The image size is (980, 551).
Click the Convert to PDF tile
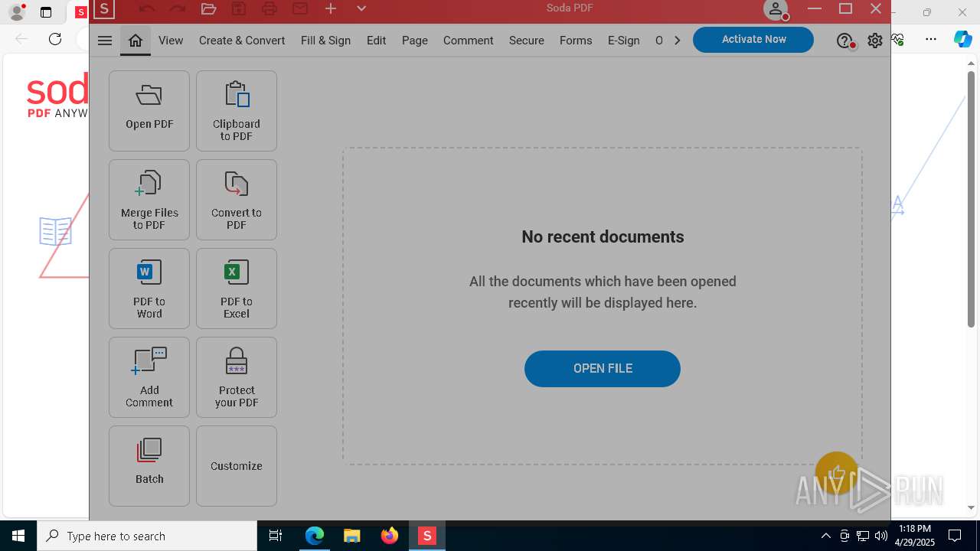coord(237,200)
